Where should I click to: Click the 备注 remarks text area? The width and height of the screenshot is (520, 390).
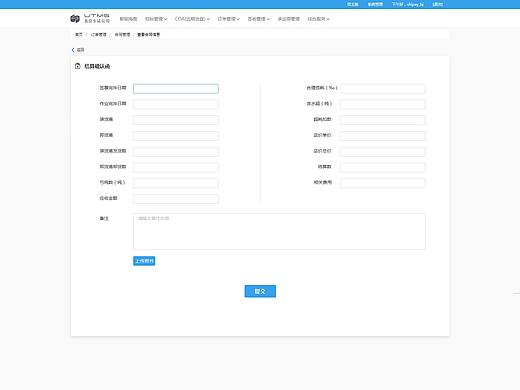[279, 231]
